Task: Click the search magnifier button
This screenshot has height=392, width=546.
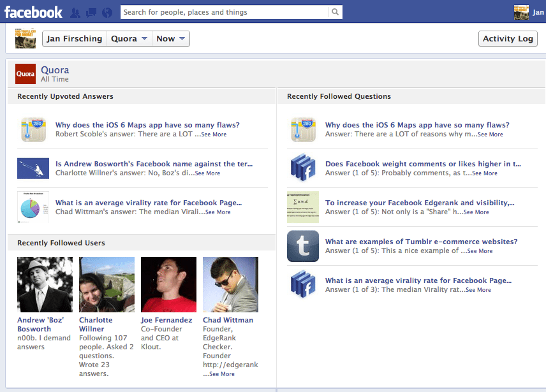Action: tap(335, 12)
